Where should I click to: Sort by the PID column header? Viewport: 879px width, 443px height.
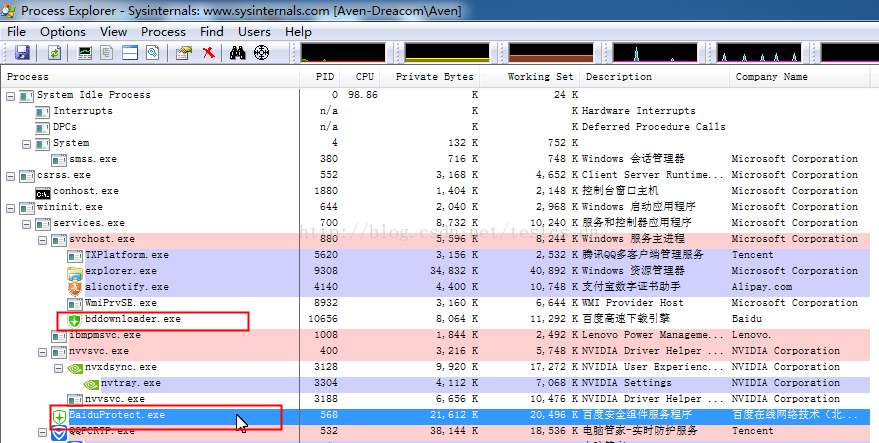pos(320,77)
